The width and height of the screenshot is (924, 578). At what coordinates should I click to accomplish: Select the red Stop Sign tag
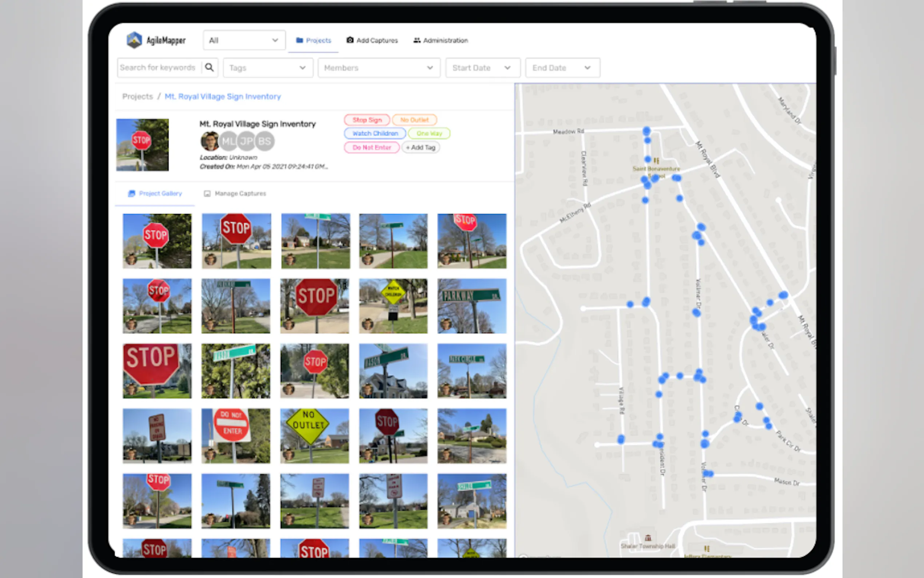click(367, 120)
